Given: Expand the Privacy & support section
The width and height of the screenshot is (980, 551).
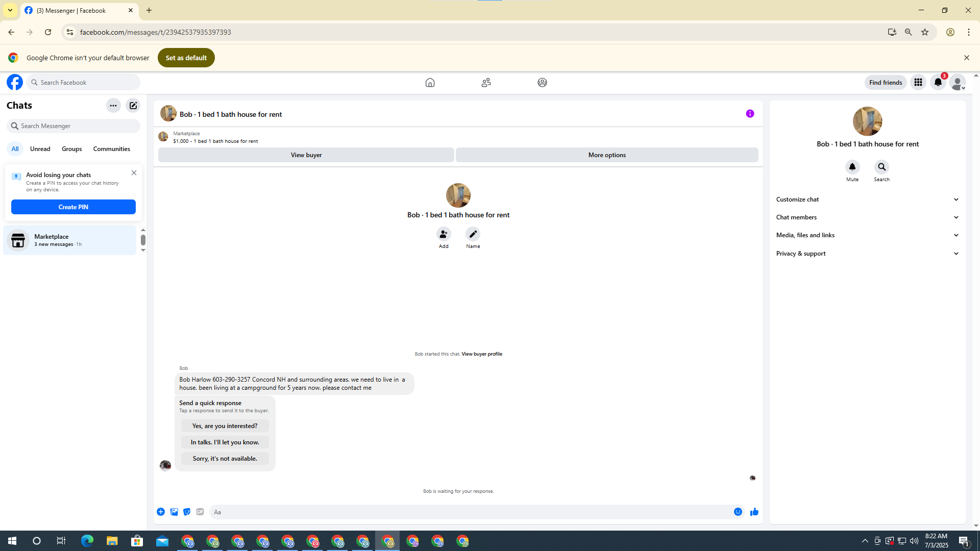Looking at the screenshot, I should tap(867, 254).
